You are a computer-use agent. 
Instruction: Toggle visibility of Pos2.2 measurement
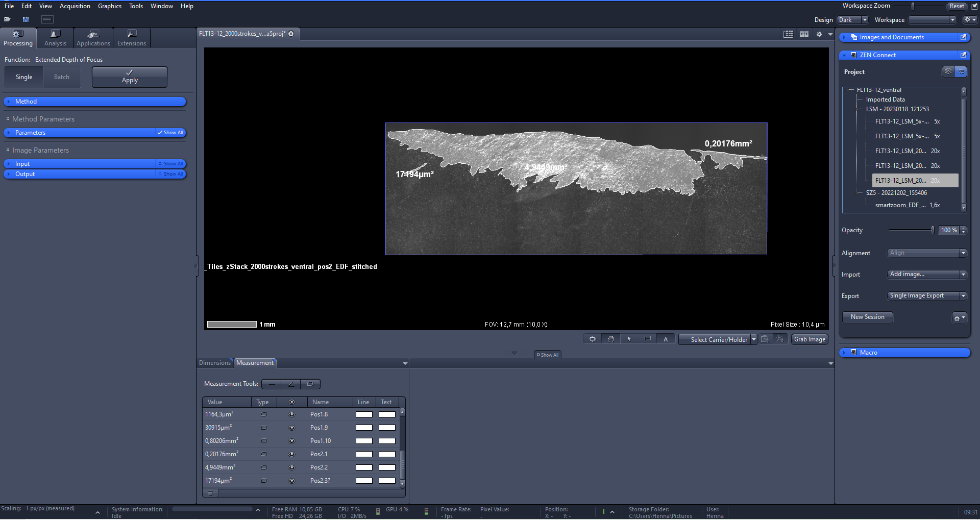point(291,467)
